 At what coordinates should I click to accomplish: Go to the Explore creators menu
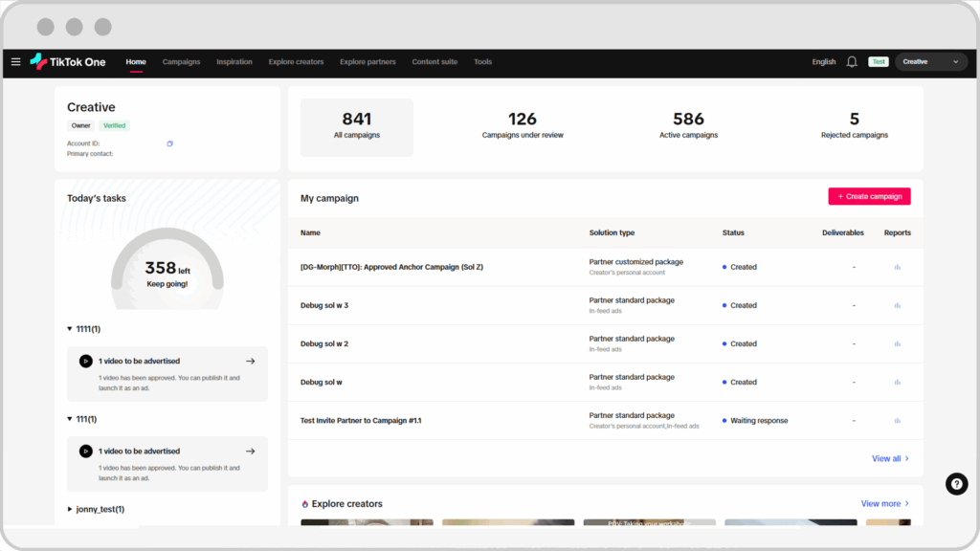coord(296,62)
